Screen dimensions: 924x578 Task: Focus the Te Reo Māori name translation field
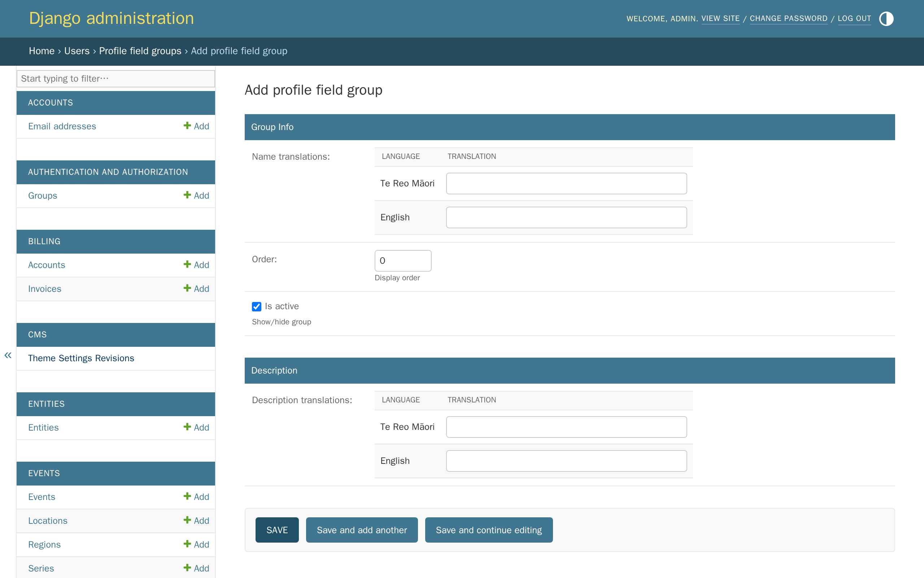566,184
